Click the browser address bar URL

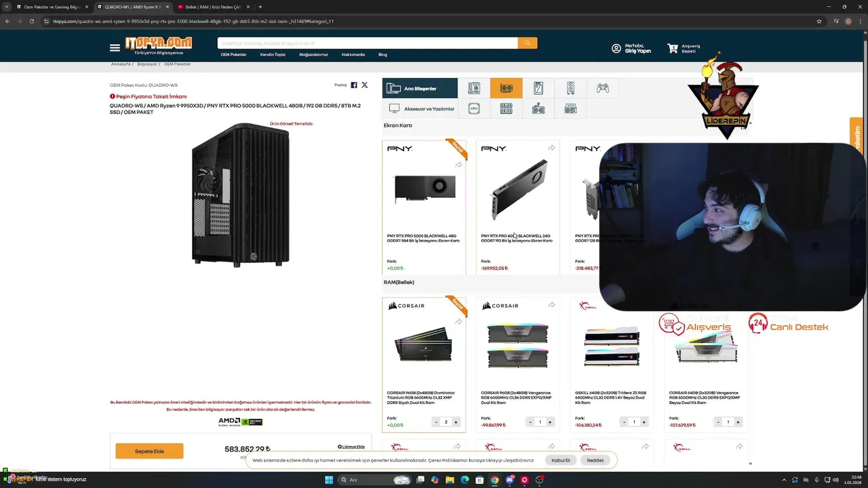click(x=193, y=21)
